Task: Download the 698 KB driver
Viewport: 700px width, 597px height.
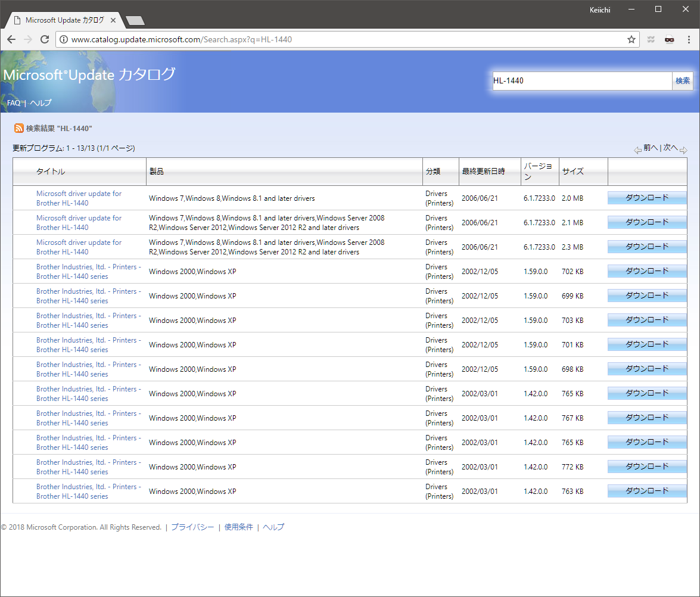Action: point(647,369)
